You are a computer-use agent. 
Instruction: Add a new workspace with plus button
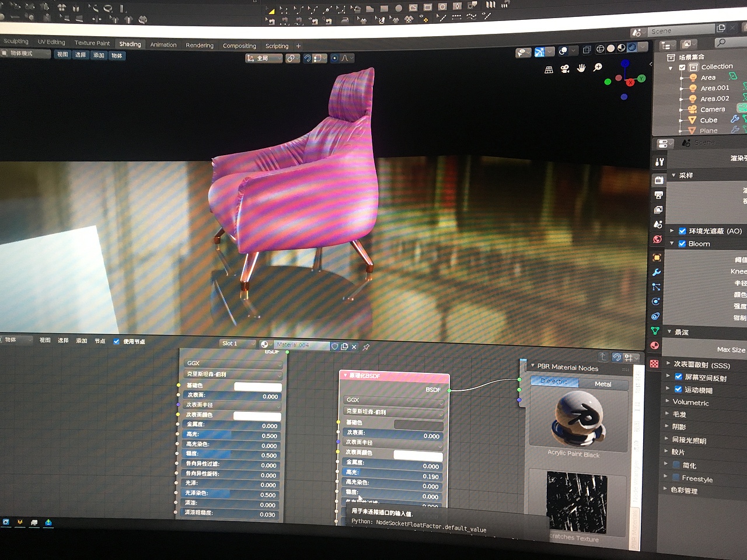[298, 46]
